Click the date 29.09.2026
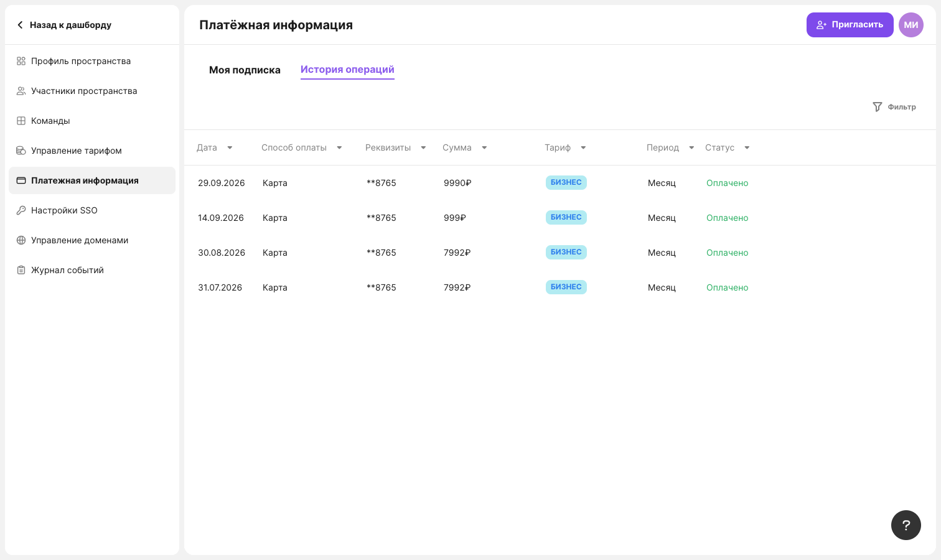The height and width of the screenshot is (560, 941). [222, 183]
